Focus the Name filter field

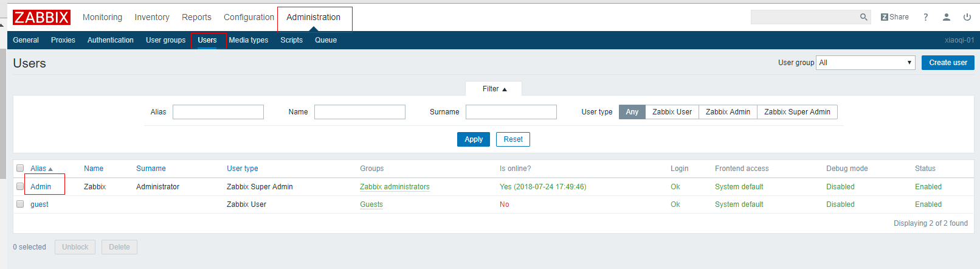coord(360,112)
